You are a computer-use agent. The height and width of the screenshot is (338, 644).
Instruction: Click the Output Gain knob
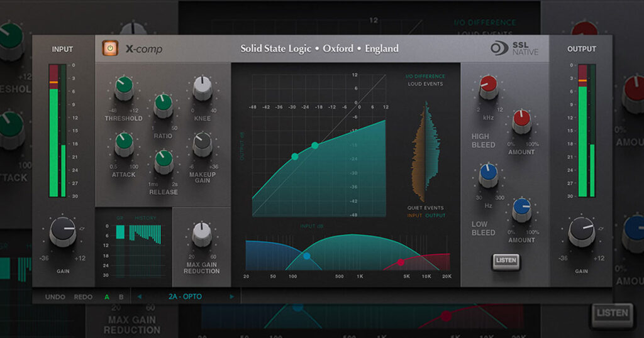[x=582, y=232]
